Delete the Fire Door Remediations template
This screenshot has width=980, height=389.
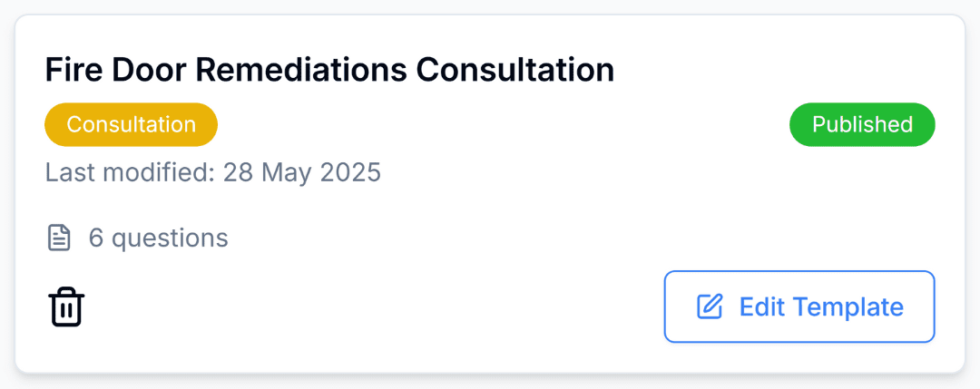pyautogui.click(x=66, y=306)
